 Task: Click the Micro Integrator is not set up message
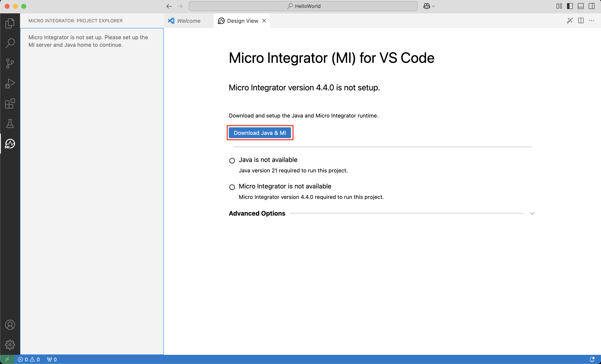(x=88, y=41)
